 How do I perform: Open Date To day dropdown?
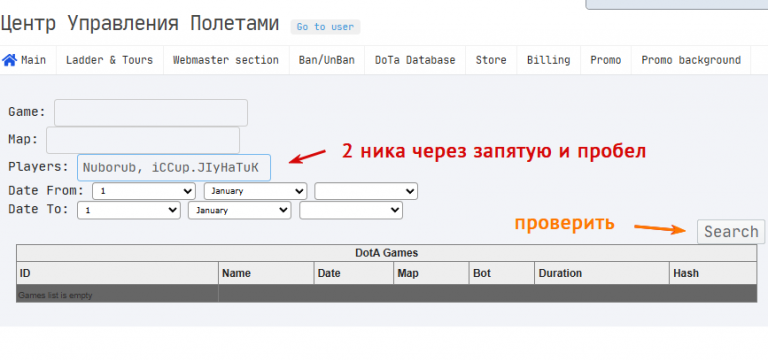[x=129, y=211]
